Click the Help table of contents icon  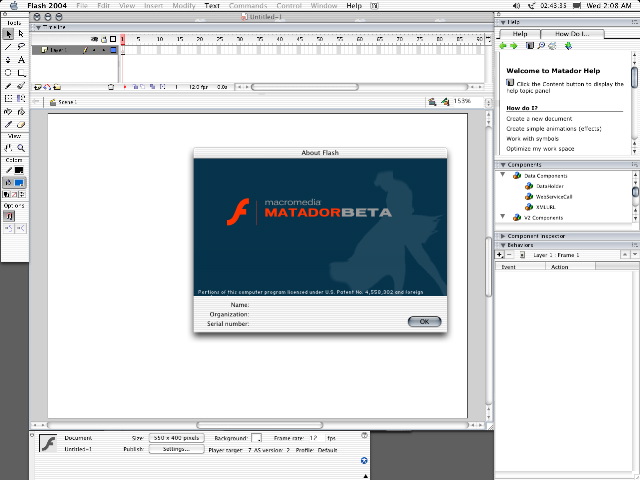click(x=529, y=46)
